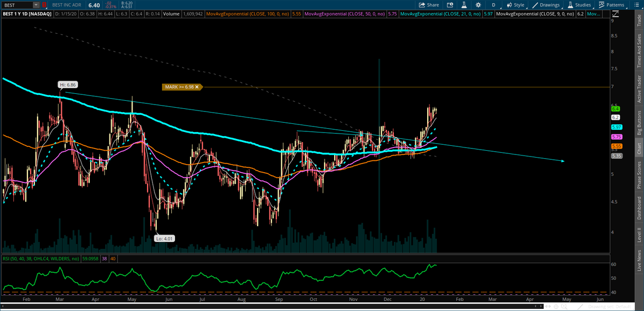
Task: Open the Dashboard sidebar tab
Action: coord(639,208)
